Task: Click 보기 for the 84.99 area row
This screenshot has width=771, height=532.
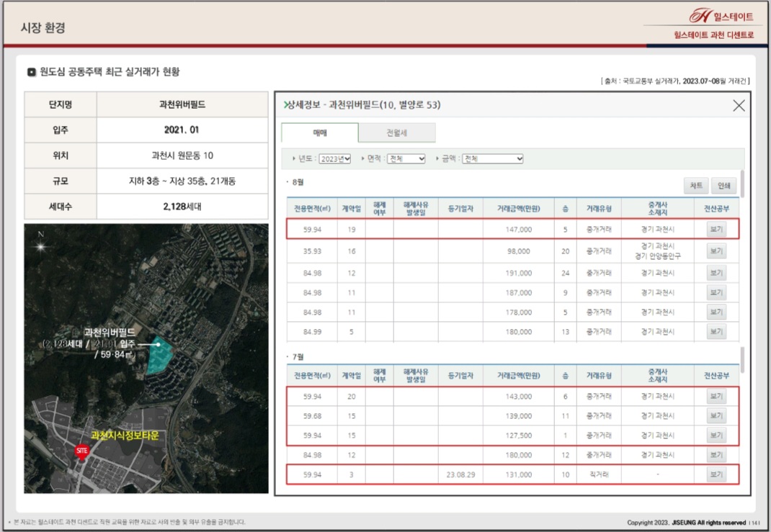Action: [x=716, y=332]
